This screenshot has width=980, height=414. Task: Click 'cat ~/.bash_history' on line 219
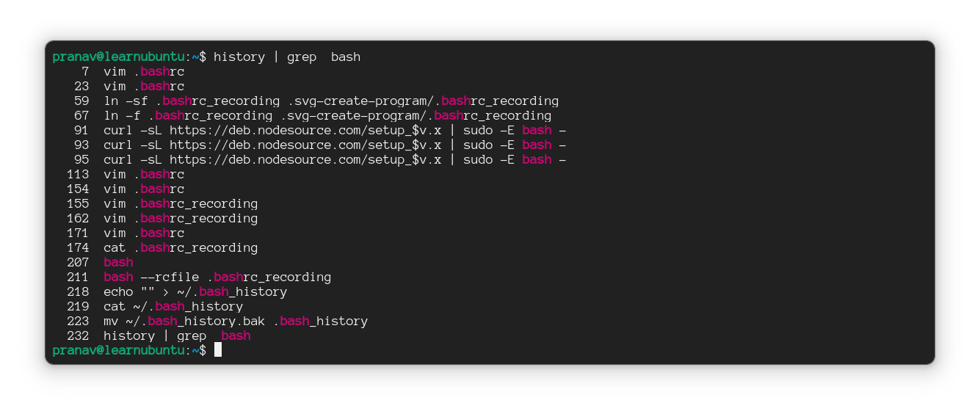pyautogui.click(x=173, y=306)
